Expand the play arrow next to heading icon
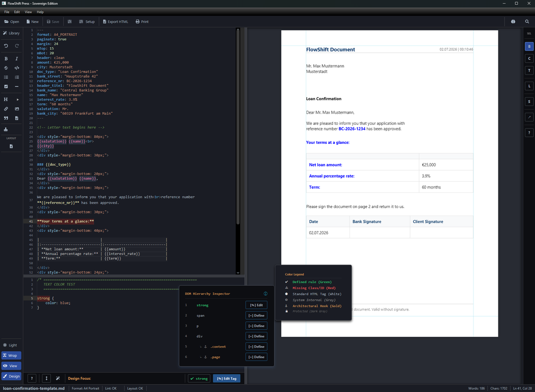This screenshot has width=535, height=392. pos(17,99)
